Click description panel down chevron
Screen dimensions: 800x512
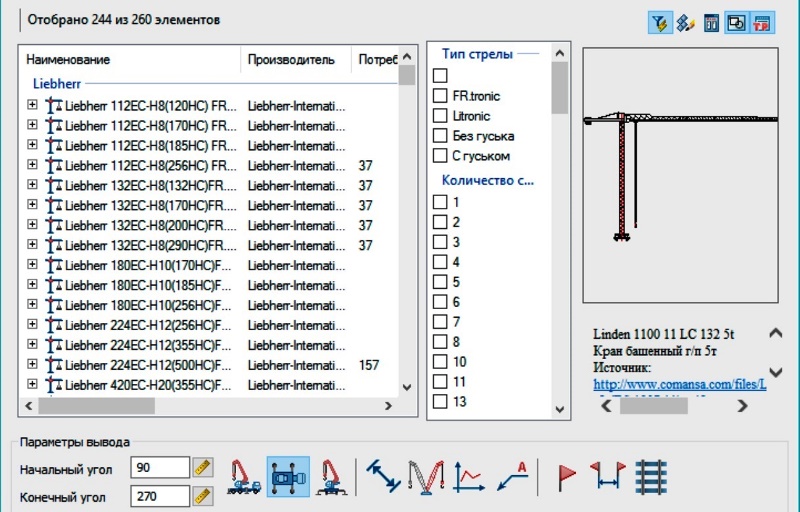pyautogui.click(x=776, y=372)
